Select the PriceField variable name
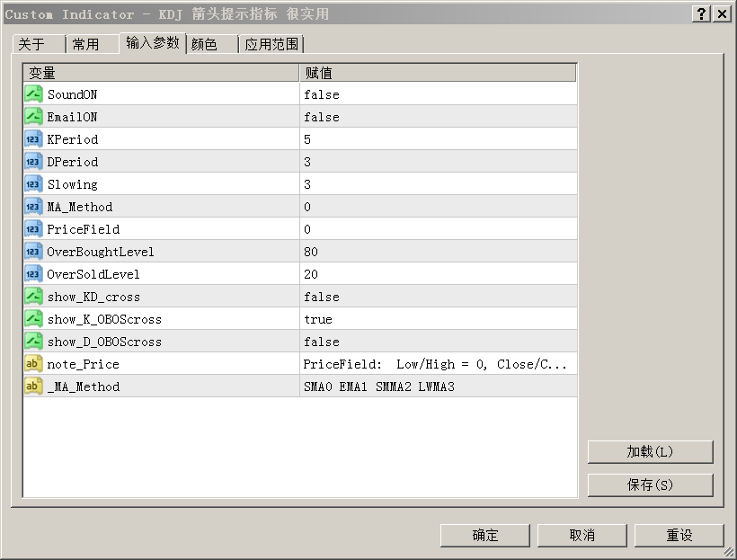The image size is (737, 560). (x=84, y=229)
